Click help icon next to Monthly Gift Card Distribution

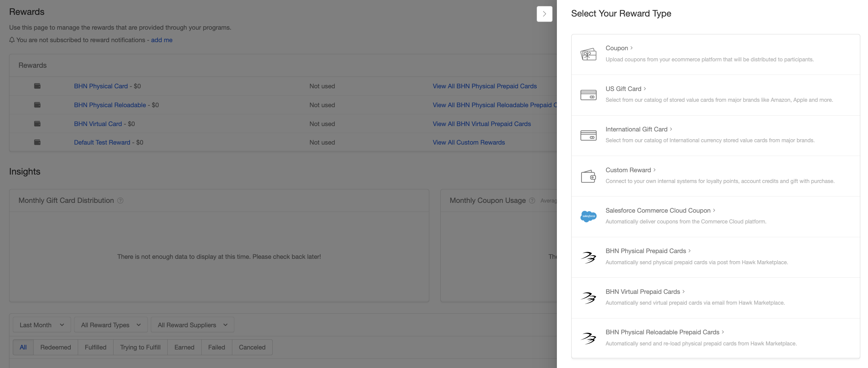coord(120,201)
